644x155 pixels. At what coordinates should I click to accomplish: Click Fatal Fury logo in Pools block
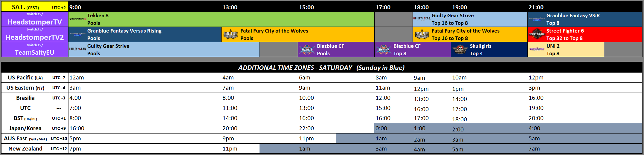(231, 35)
